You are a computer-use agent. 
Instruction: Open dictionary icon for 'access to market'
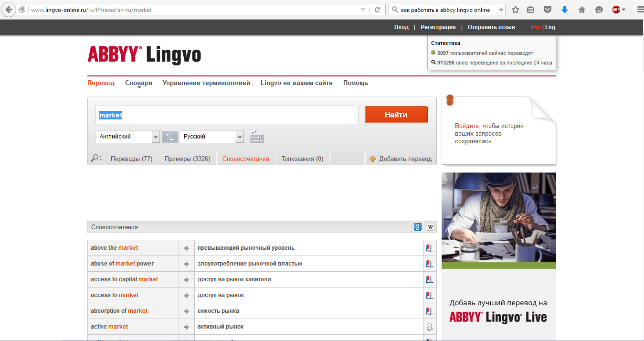click(x=430, y=295)
